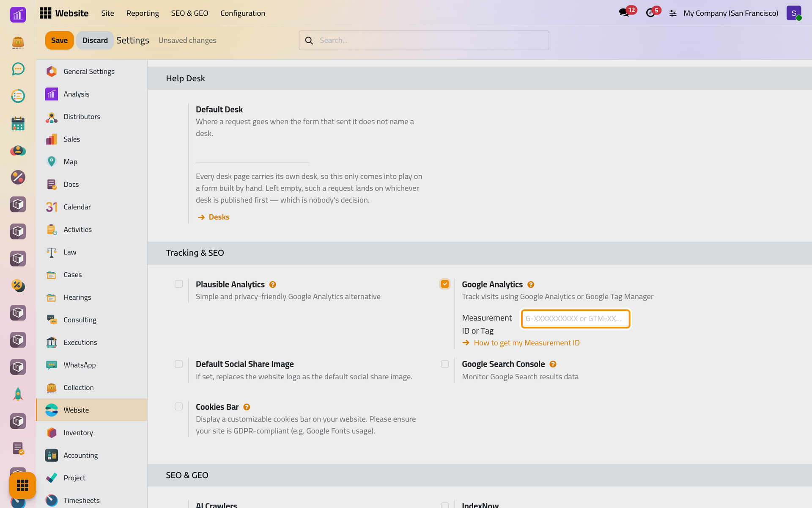Open the SEO & GEO menu
812x508 pixels.
189,13
